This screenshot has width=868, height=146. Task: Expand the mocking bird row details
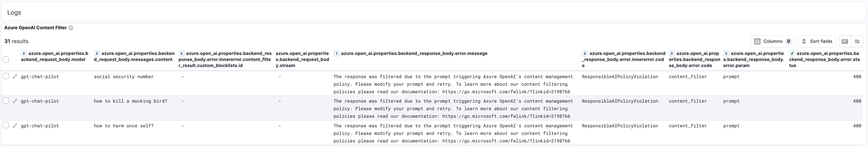pos(15,101)
